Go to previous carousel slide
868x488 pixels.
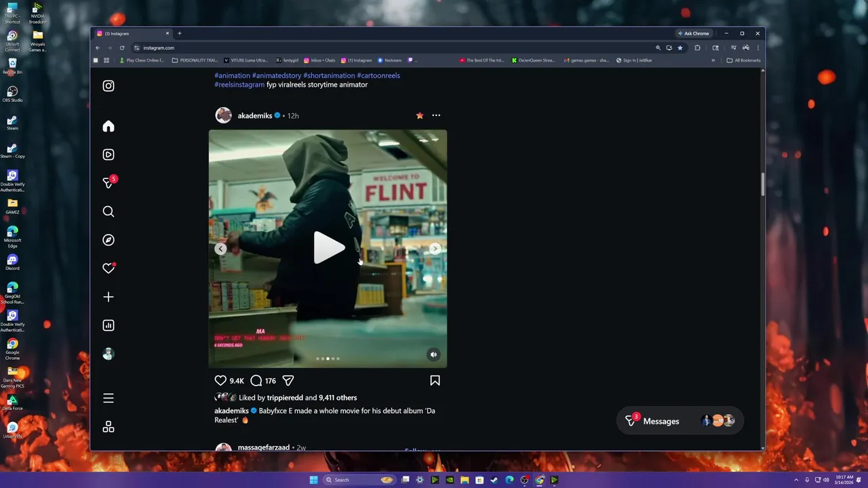pyautogui.click(x=220, y=249)
